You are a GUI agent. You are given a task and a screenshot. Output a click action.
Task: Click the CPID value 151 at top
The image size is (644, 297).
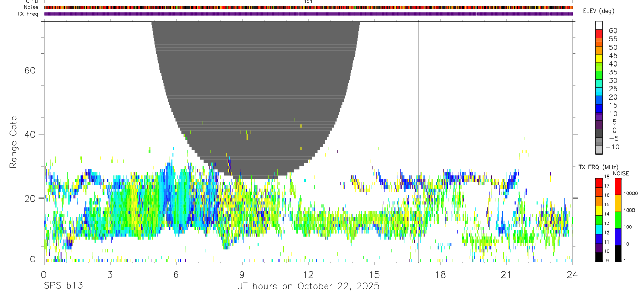tap(308, 2)
